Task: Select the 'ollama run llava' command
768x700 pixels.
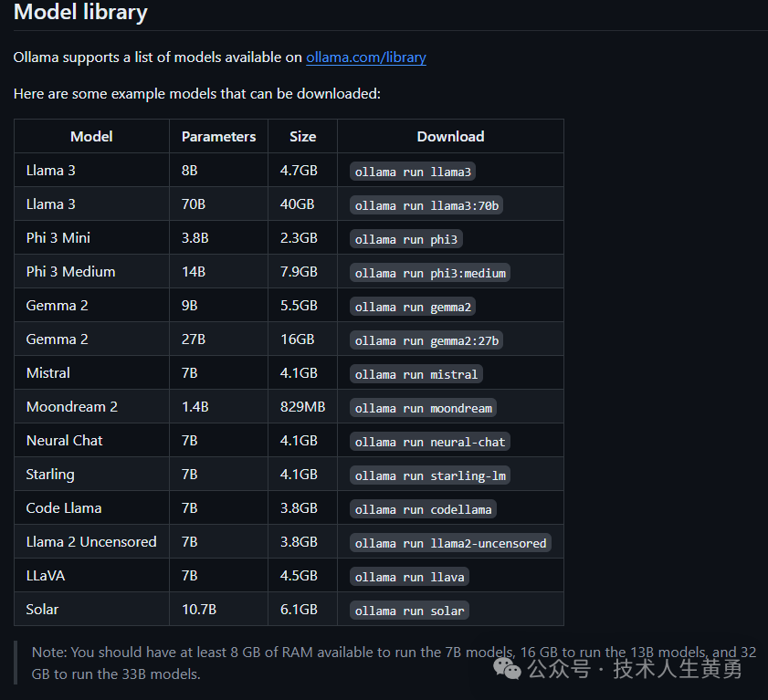Action: (x=409, y=577)
